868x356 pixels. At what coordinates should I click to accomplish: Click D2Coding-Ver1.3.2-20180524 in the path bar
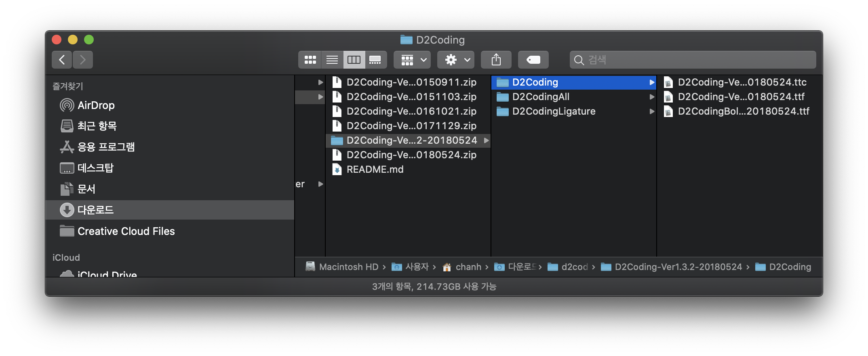(x=672, y=267)
